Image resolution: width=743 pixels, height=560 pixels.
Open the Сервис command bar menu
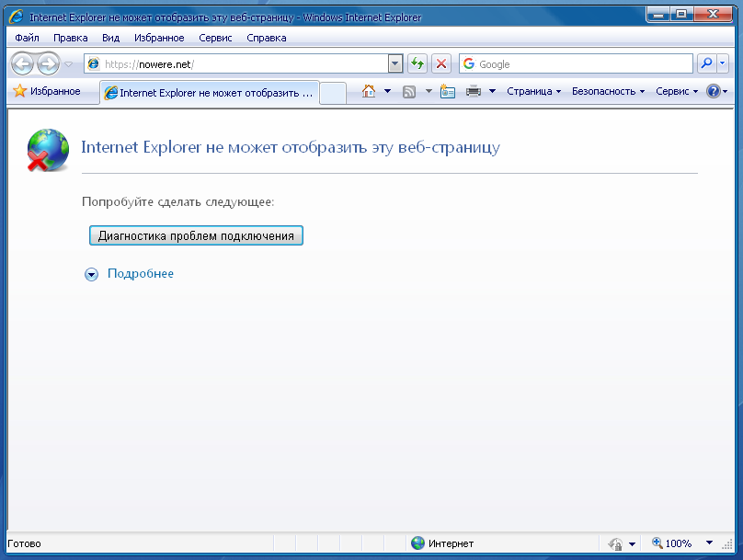pyautogui.click(x=677, y=91)
